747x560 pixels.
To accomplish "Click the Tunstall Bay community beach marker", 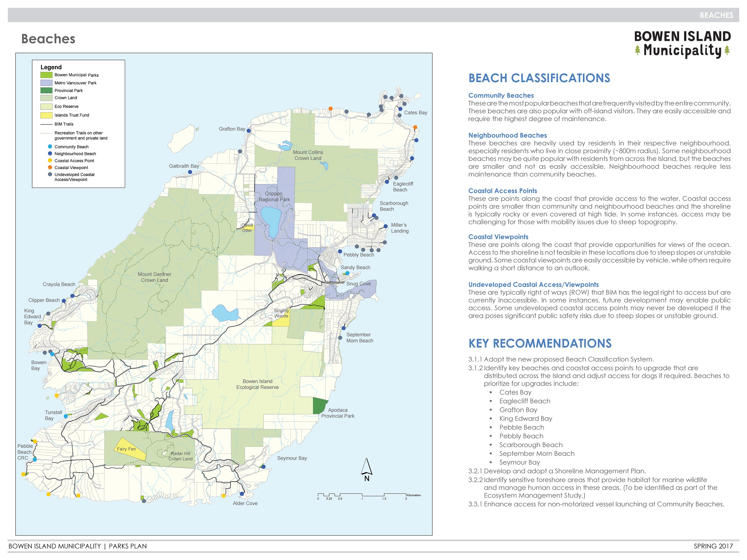I will pos(66,417).
